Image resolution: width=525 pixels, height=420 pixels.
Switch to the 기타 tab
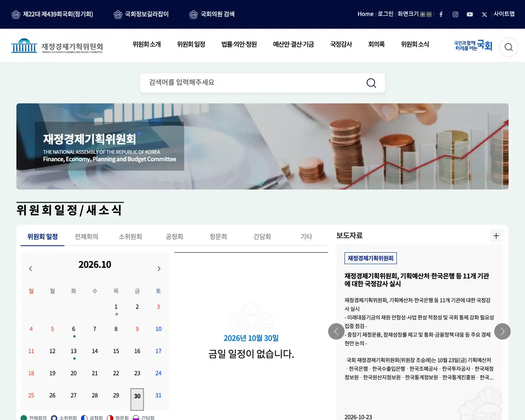306,237
